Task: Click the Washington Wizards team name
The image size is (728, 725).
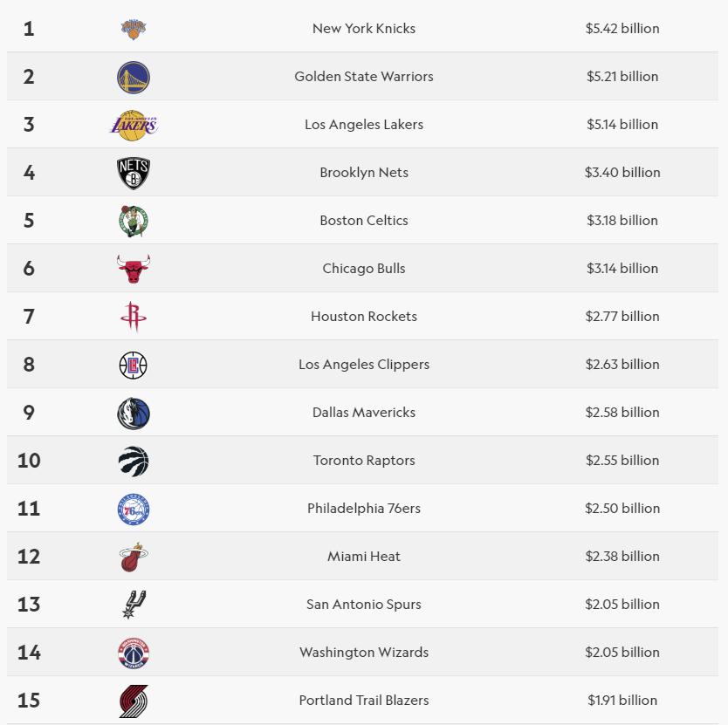Action: 364,653
